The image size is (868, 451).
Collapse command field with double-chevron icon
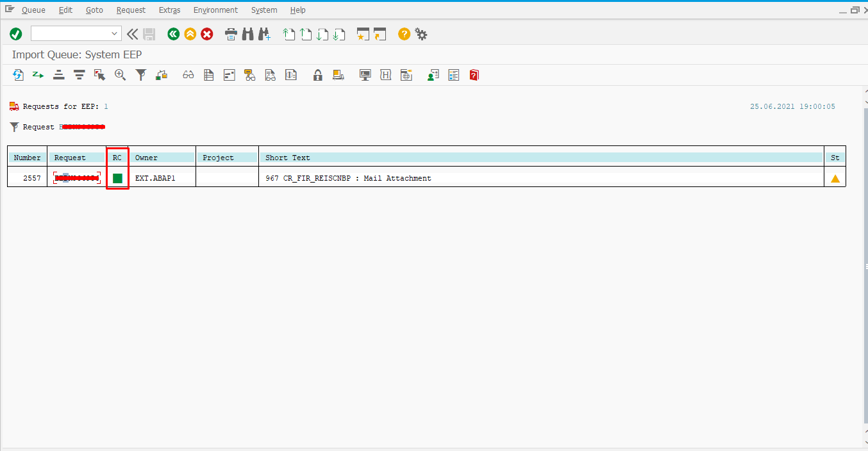[x=133, y=34]
